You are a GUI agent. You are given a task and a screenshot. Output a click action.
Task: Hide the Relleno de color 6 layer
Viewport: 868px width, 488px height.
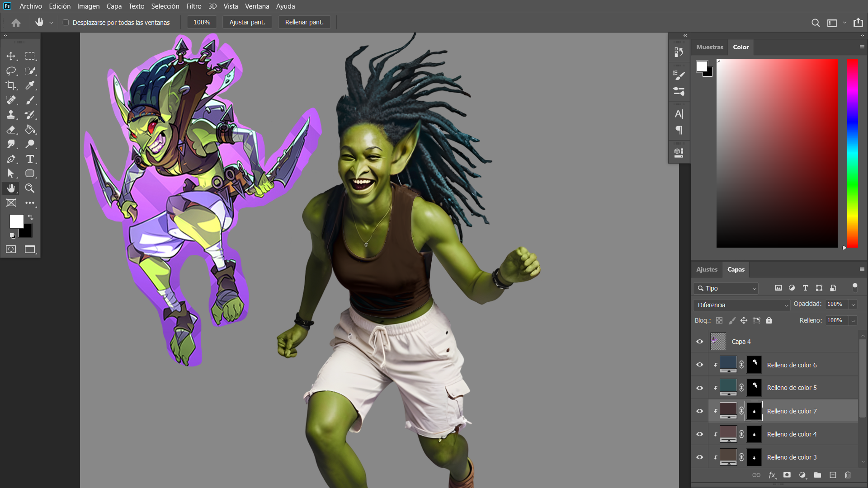699,365
